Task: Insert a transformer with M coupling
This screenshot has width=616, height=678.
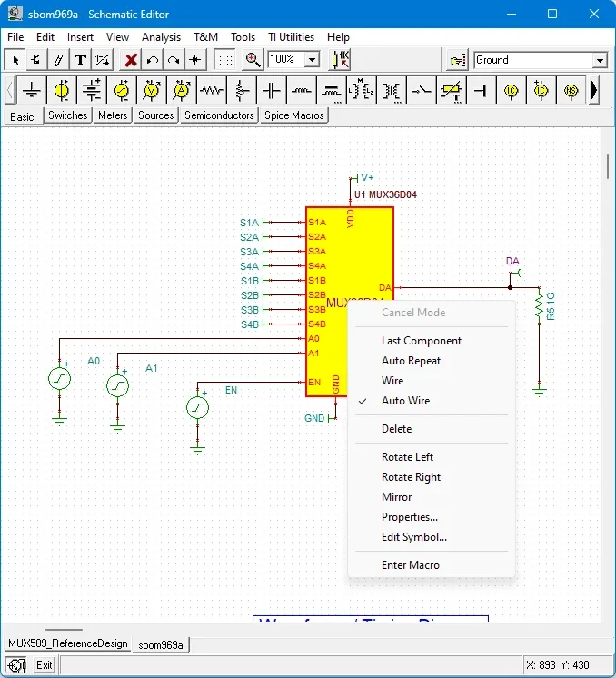Action: [x=361, y=91]
